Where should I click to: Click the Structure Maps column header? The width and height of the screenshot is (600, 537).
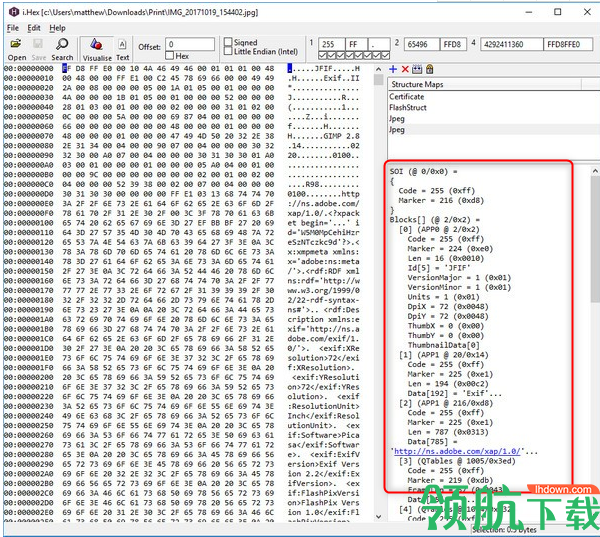484,84
